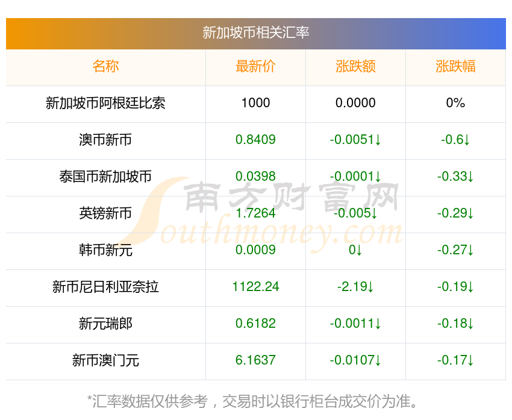Image resolution: width=512 pixels, height=420 pixels.
Task: Open the 新元瑞郎 row name
Action: pos(105,324)
